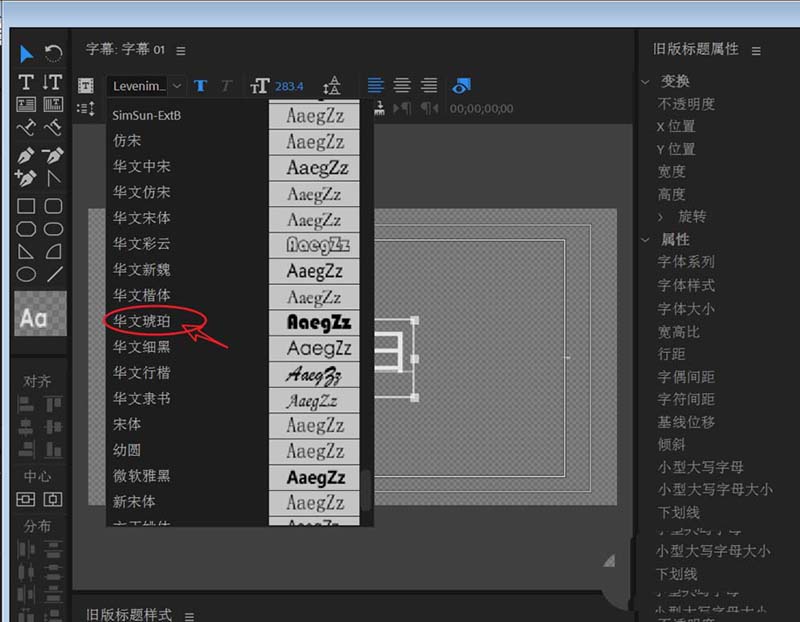Click the font size value 283.4

pos(289,86)
